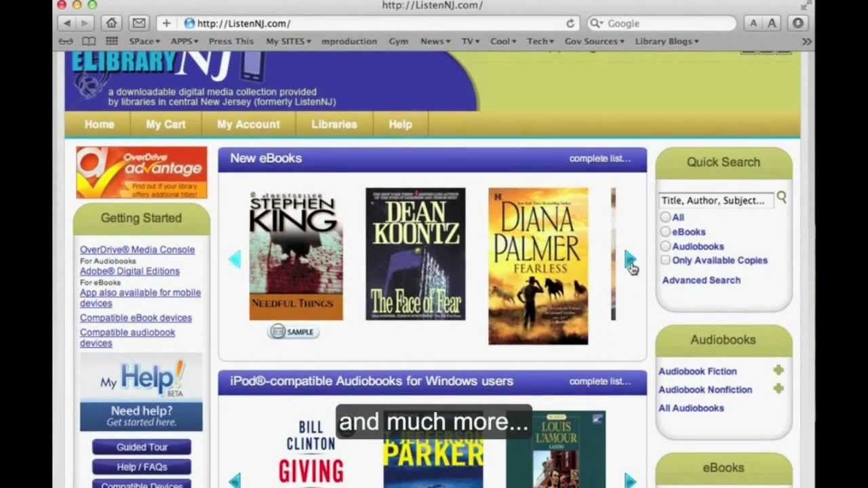This screenshot has height=488, width=868.
Task: Reload the page with the refresh icon
Action: [x=570, y=23]
